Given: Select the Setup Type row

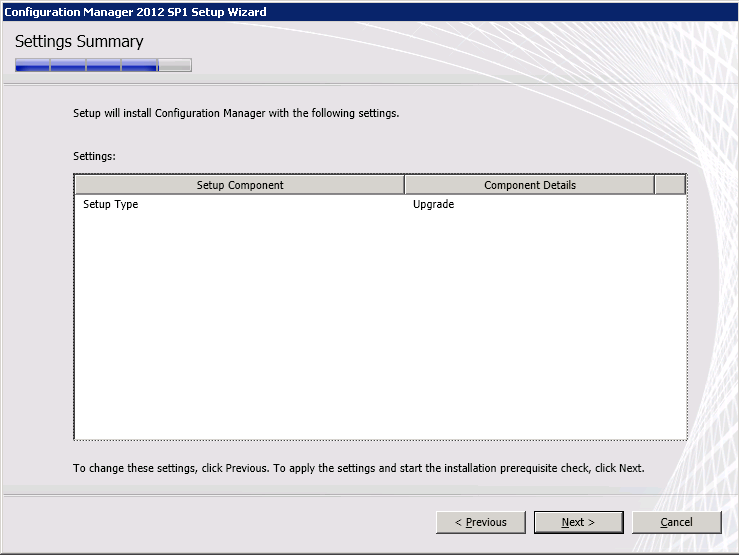Looking at the screenshot, I should pos(111,204).
